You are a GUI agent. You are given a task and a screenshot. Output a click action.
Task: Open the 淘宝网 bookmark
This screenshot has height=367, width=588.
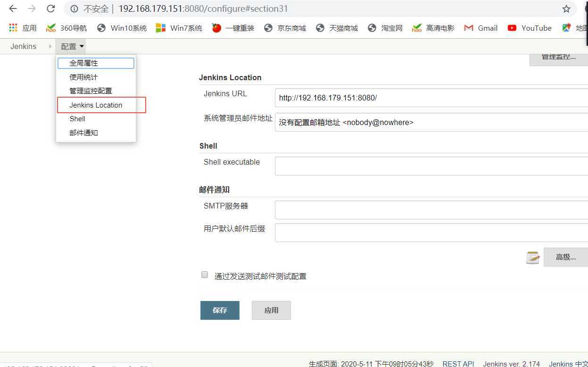point(385,28)
